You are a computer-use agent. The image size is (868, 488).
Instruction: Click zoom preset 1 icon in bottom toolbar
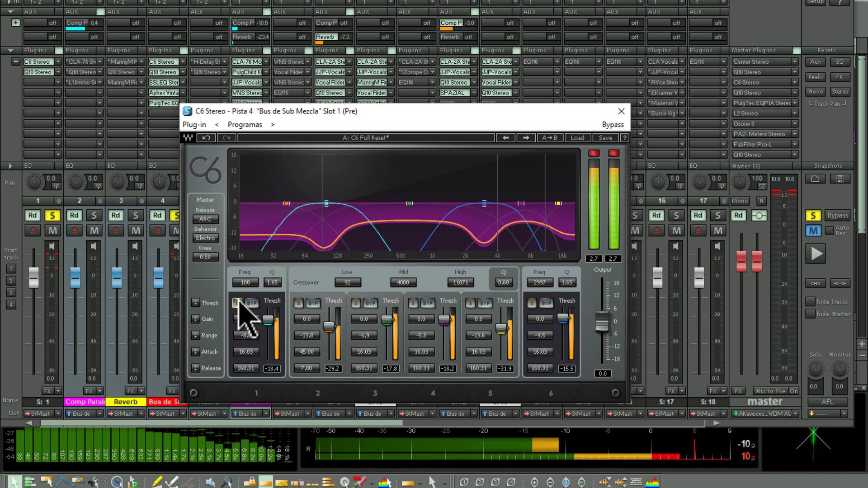pos(464,483)
